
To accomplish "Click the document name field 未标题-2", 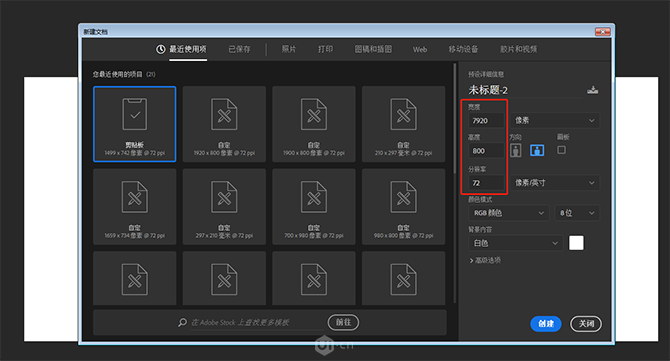I will (x=526, y=90).
